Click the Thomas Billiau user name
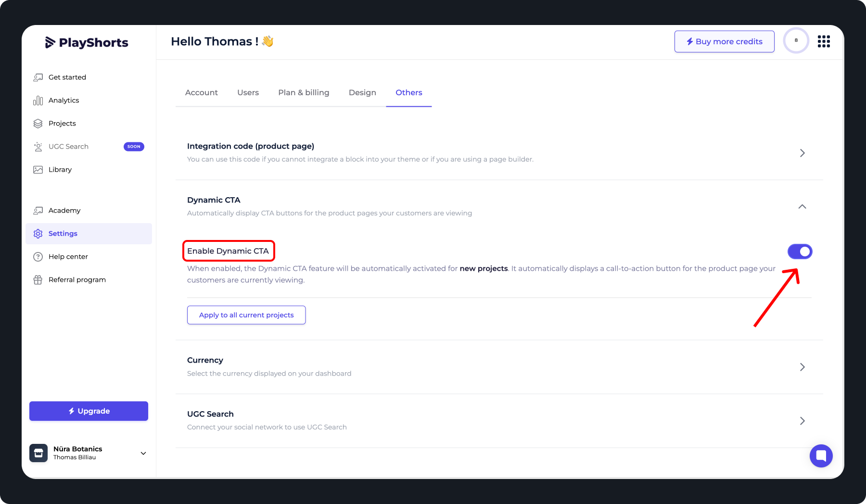Screen dimensions: 866x504 75,457
